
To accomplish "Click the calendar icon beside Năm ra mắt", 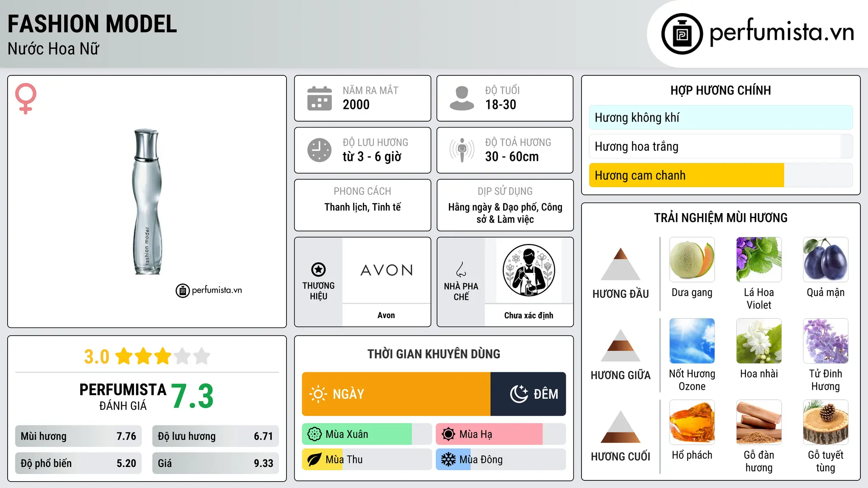I will click(x=320, y=98).
